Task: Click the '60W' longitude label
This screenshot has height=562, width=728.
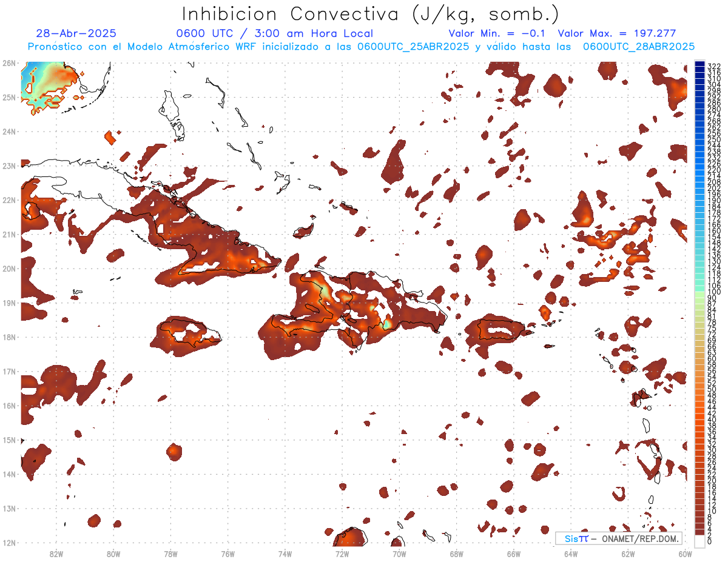Action: click(686, 554)
